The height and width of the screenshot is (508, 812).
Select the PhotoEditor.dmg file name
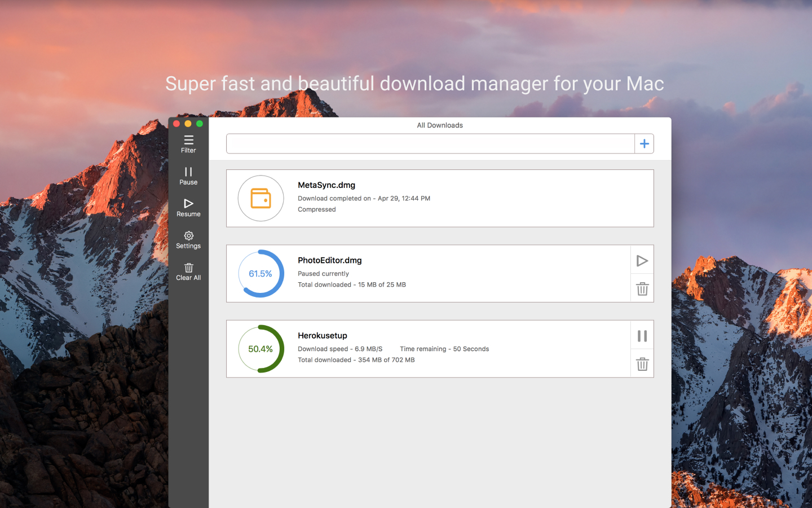330,260
